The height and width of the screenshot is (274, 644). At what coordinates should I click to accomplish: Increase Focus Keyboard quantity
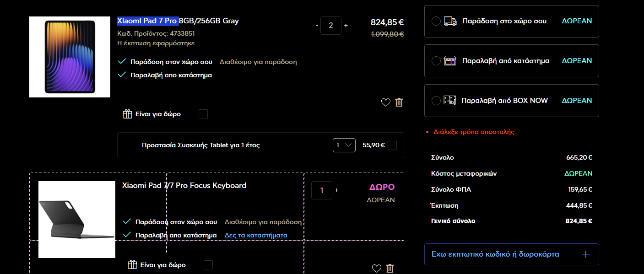pyautogui.click(x=336, y=190)
